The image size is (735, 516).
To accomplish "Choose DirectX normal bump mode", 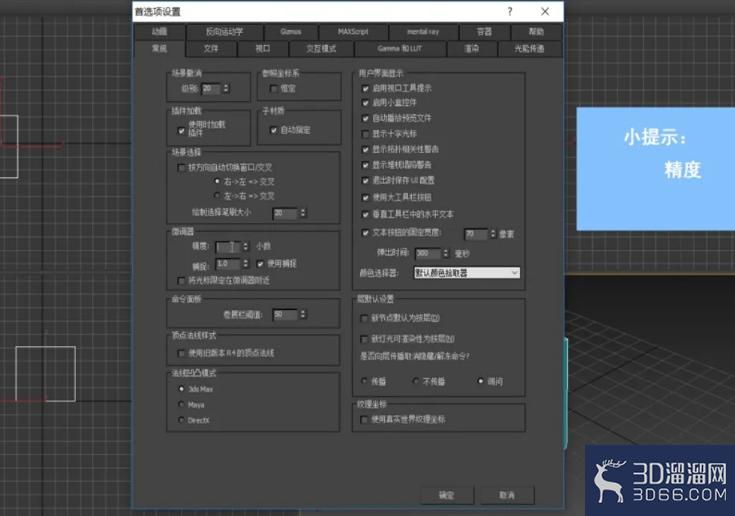I will [x=181, y=420].
